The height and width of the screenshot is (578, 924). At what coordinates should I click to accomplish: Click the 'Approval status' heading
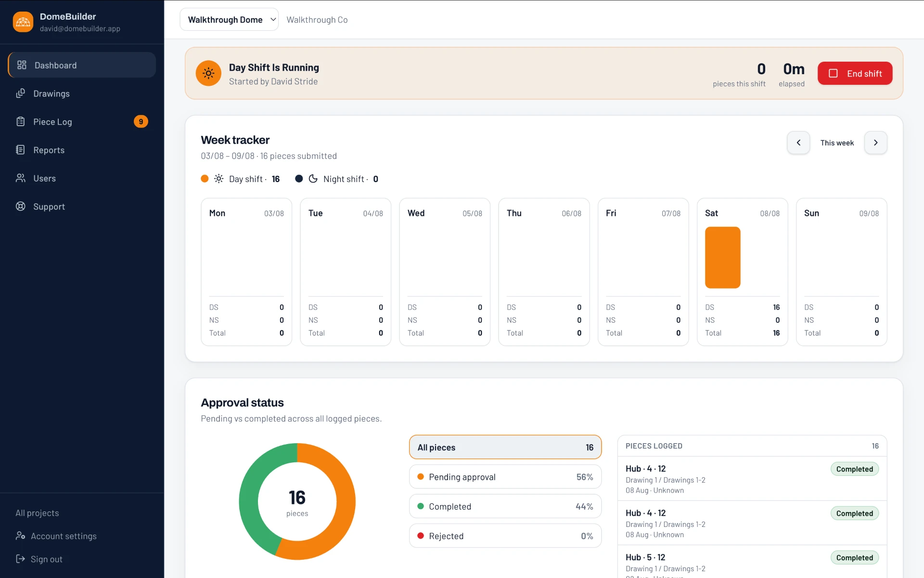tap(242, 402)
